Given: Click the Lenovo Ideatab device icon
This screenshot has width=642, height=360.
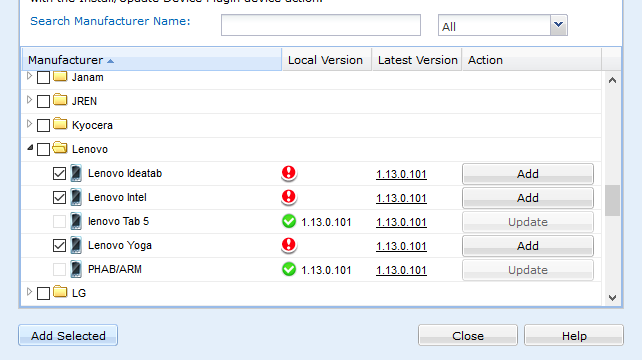Looking at the screenshot, I should click(x=76, y=173).
